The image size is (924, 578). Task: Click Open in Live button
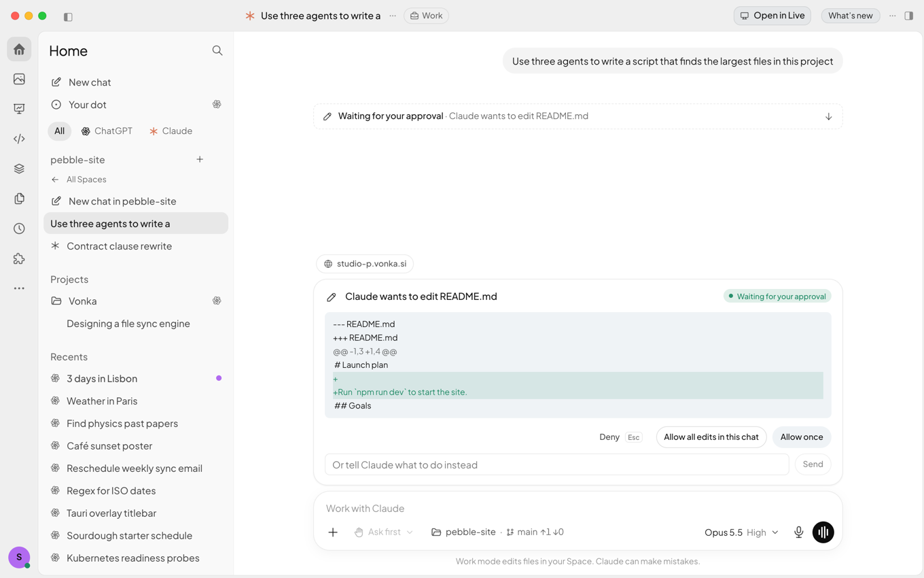(772, 16)
